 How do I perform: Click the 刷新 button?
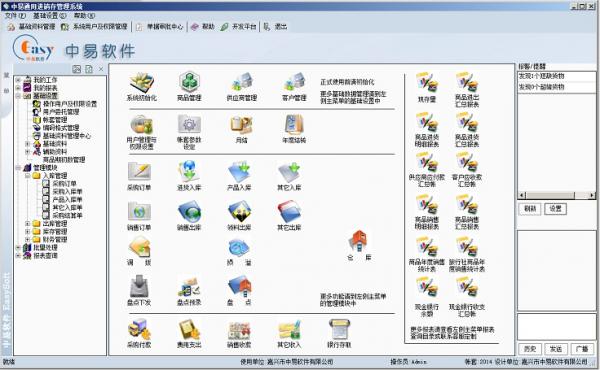530,209
